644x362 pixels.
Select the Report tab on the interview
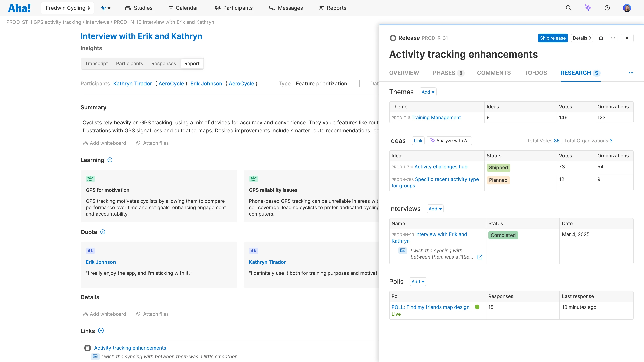(192, 63)
